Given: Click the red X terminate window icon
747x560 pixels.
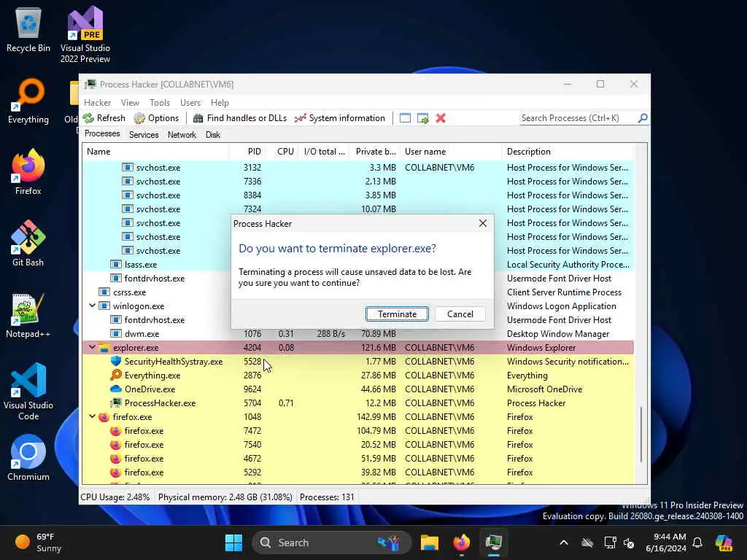Looking at the screenshot, I should coord(441,118).
